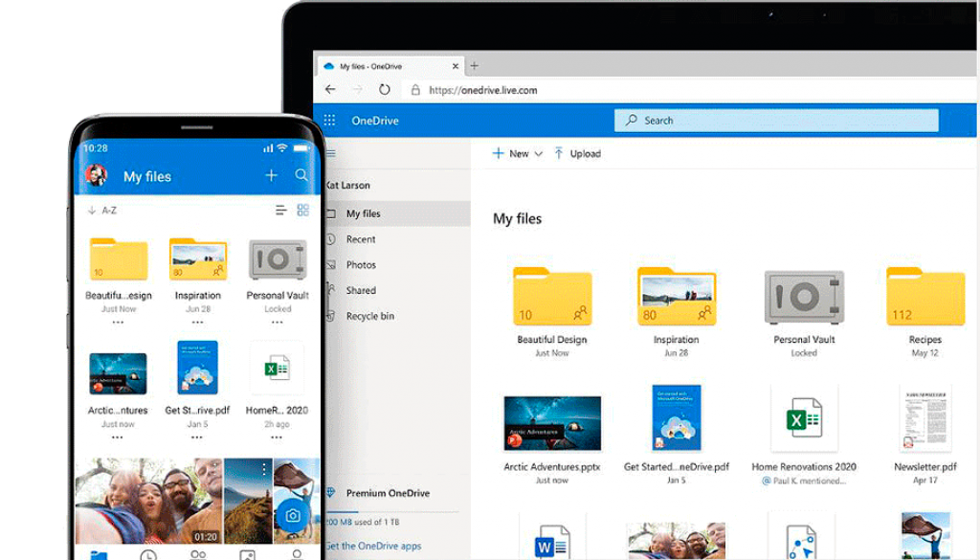Click the storage usage progress bar
The image size is (980, 560).
coord(392,512)
